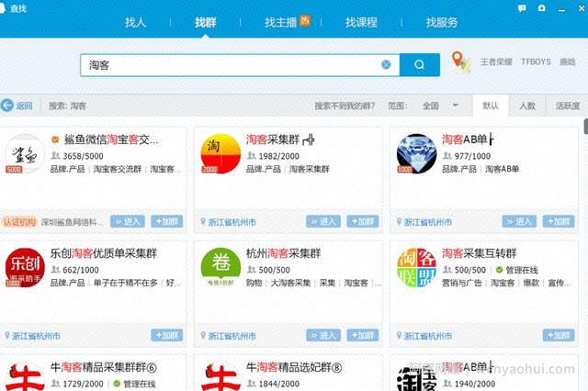Click the title bar icon next to minimize

pyautogui.click(x=541, y=8)
